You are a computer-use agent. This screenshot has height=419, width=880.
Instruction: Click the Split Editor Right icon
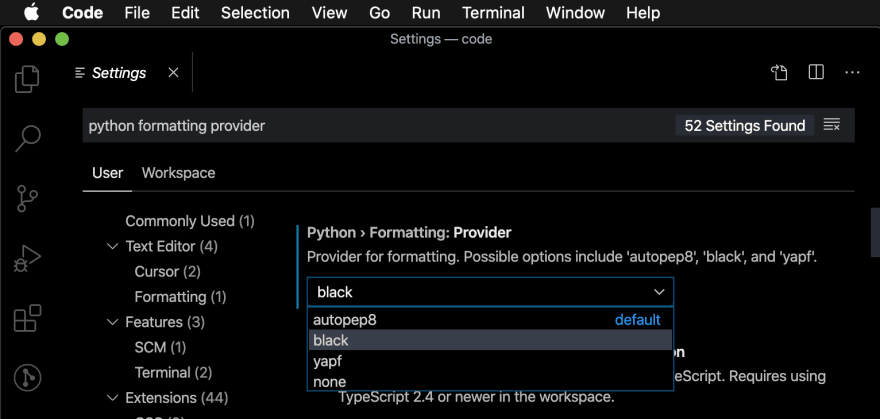[816, 72]
